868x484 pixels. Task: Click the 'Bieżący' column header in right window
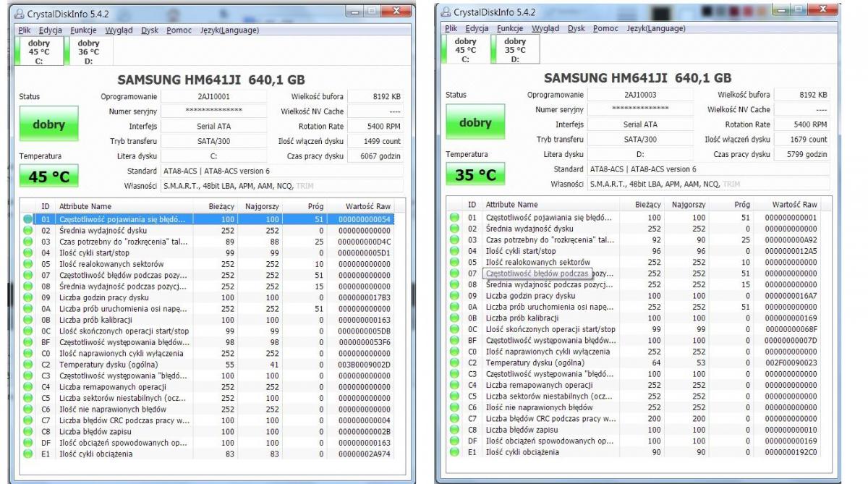[647, 205]
